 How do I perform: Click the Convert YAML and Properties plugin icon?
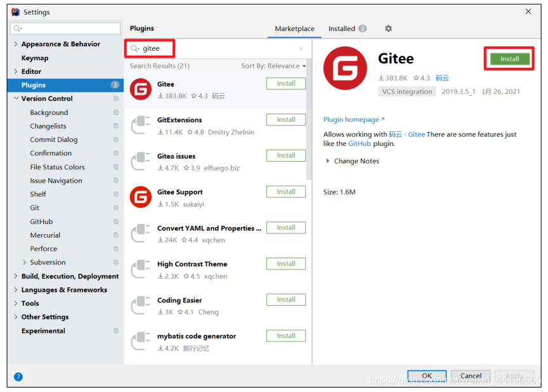141,233
